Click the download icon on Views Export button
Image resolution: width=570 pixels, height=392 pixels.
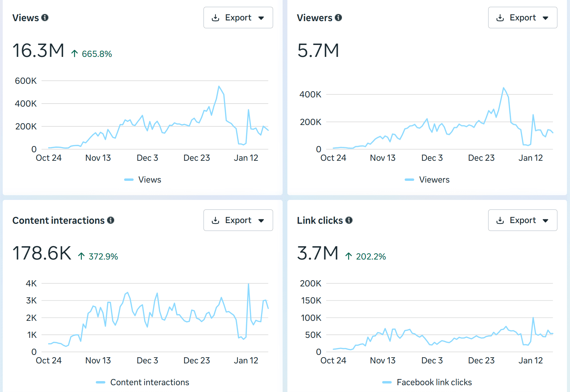(215, 17)
